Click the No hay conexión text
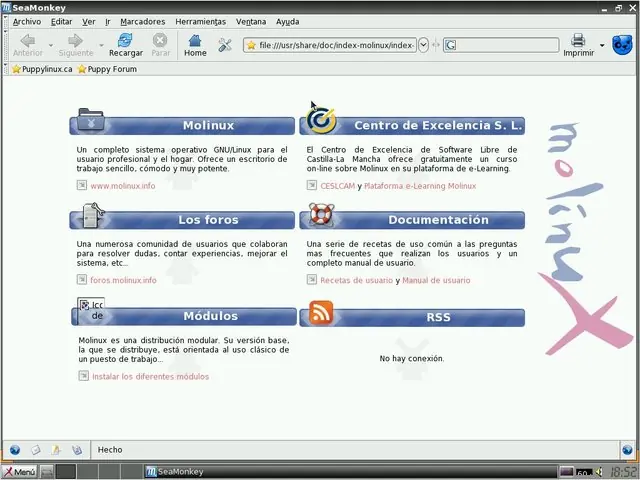Screen dimensions: 640x480 [412, 358]
